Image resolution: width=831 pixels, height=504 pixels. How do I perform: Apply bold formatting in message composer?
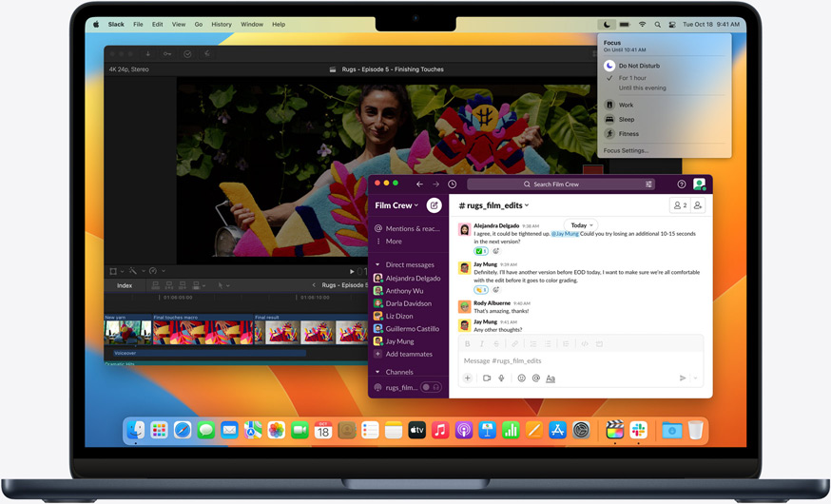click(x=468, y=344)
